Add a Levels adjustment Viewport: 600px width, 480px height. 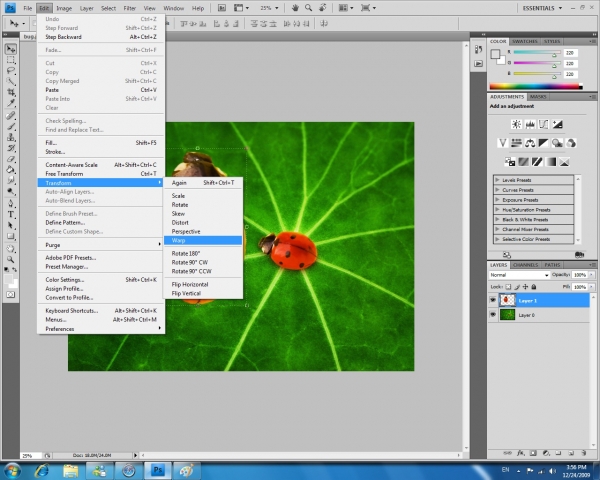click(530, 124)
